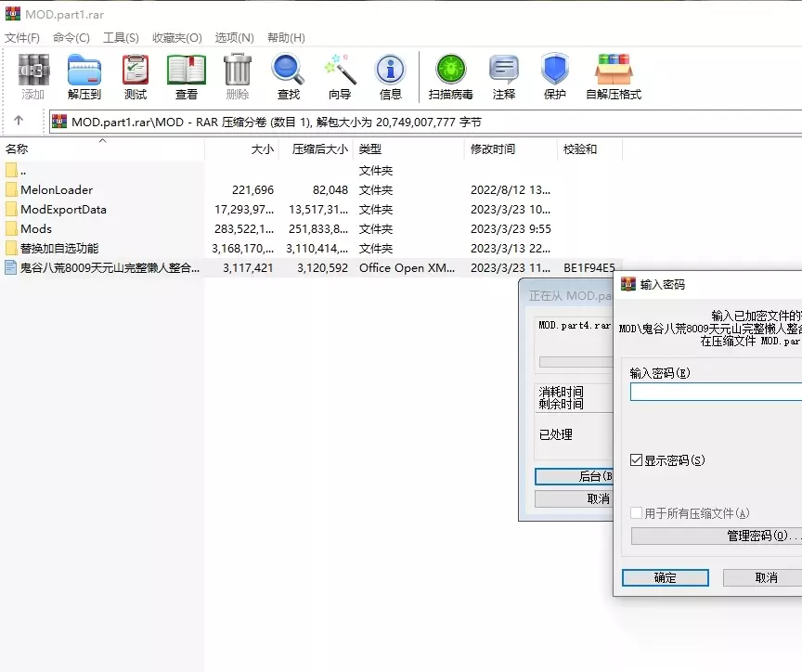Click the up-folder arrow beside address bar

coord(19,121)
